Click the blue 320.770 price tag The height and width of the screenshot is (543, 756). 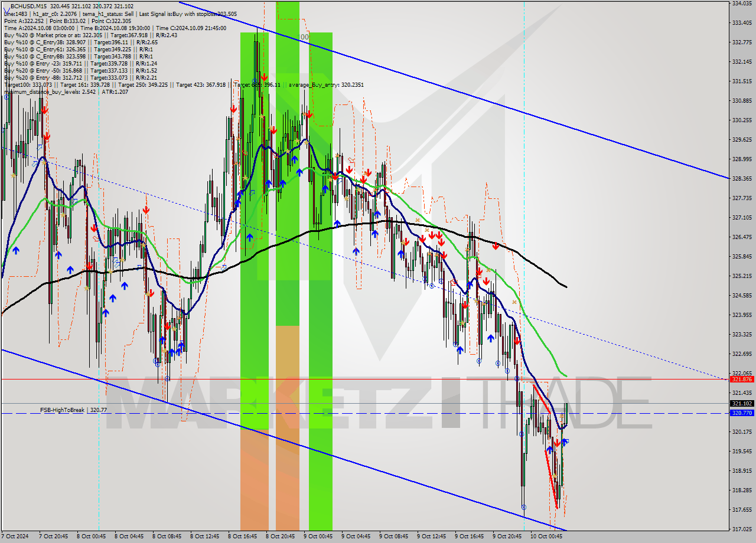pos(742,413)
